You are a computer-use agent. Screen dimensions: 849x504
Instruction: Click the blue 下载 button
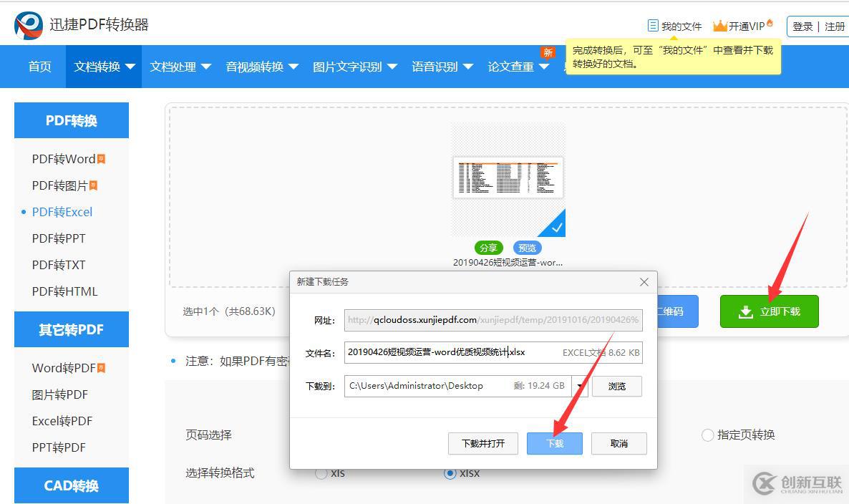(x=555, y=443)
